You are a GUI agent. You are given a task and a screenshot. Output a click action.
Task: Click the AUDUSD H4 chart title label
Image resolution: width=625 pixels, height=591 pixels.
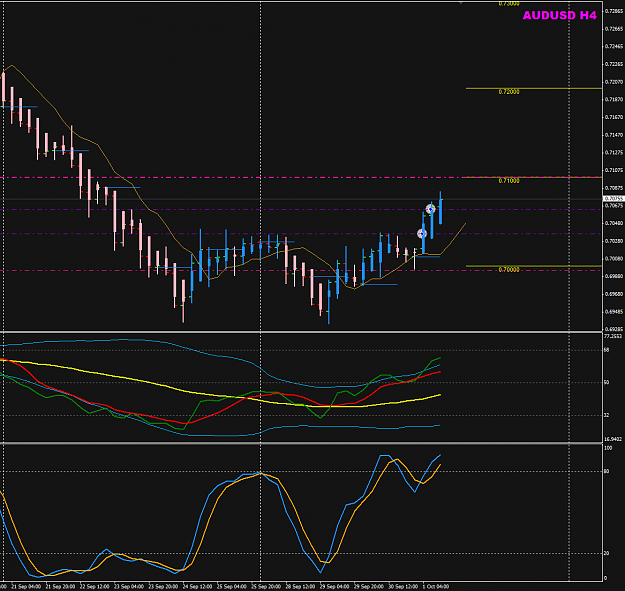pyautogui.click(x=559, y=16)
